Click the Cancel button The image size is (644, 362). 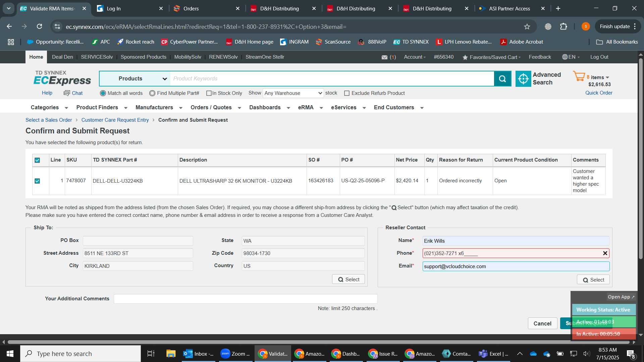(x=542, y=323)
